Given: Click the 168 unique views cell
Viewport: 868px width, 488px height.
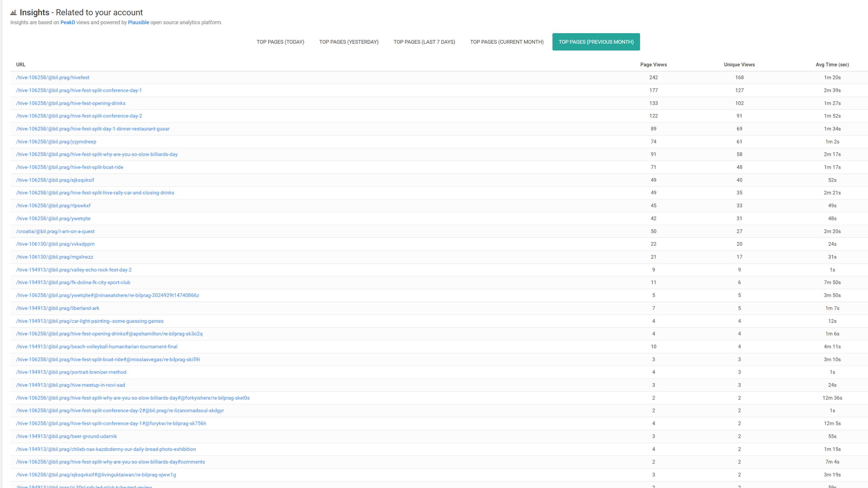Looking at the screenshot, I should click(739, 77).
